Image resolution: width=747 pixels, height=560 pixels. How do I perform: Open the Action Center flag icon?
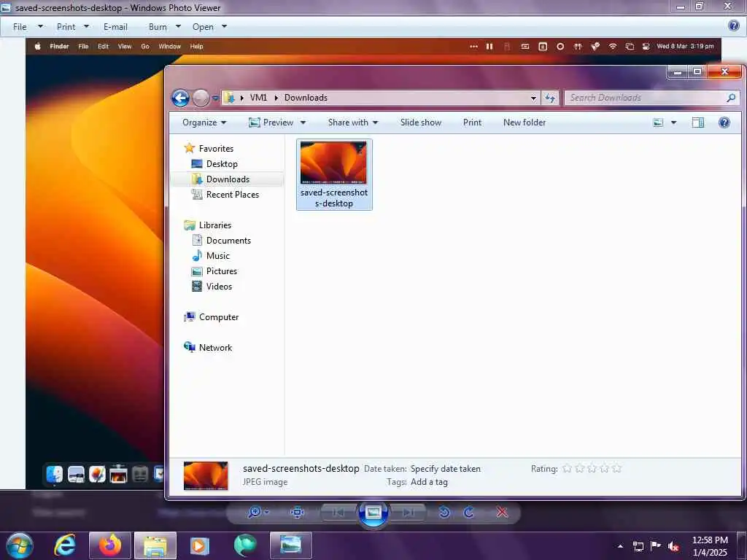656,545
